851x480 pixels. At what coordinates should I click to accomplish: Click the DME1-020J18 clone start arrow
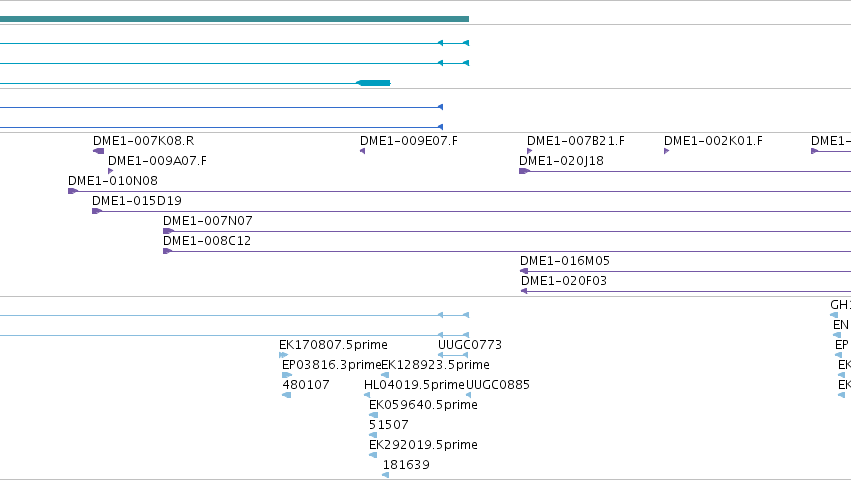click(x=524, y=171)
